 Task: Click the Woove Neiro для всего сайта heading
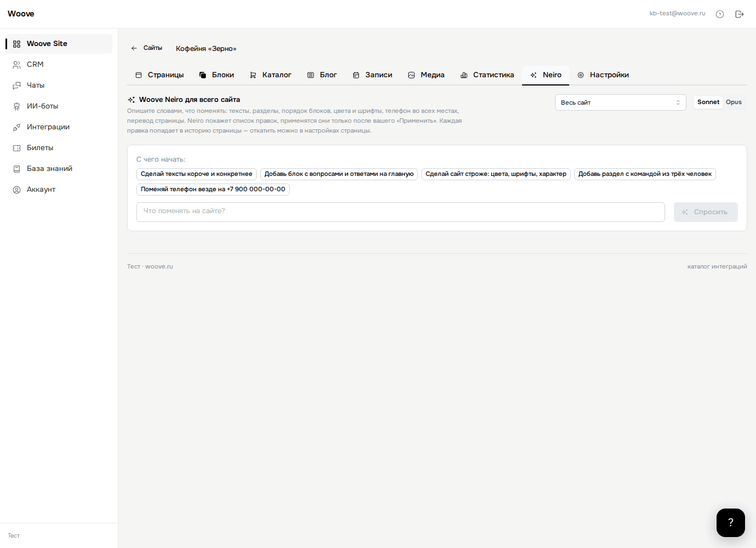pos(190,100)
